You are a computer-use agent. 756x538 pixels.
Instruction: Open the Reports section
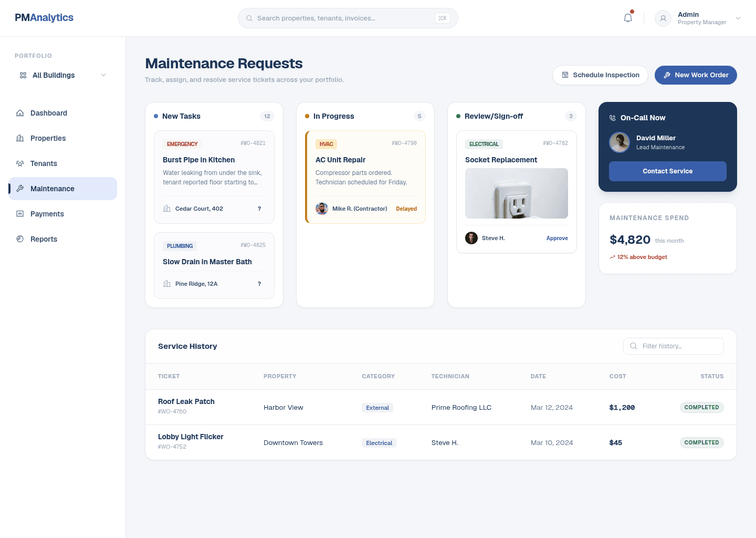(63, 239)
